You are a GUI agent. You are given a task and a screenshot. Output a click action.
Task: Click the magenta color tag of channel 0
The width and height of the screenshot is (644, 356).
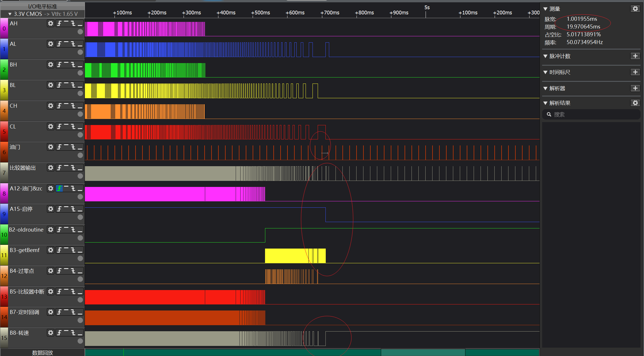pos(4,28)
